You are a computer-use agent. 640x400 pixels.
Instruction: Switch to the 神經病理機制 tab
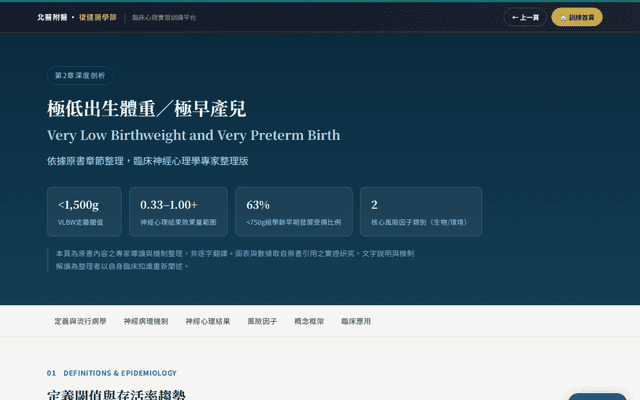point(146,321)
